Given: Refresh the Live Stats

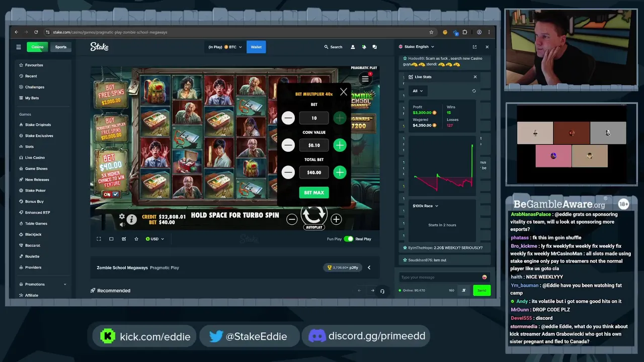Looking at the screenshot, I should coord(473,91).
